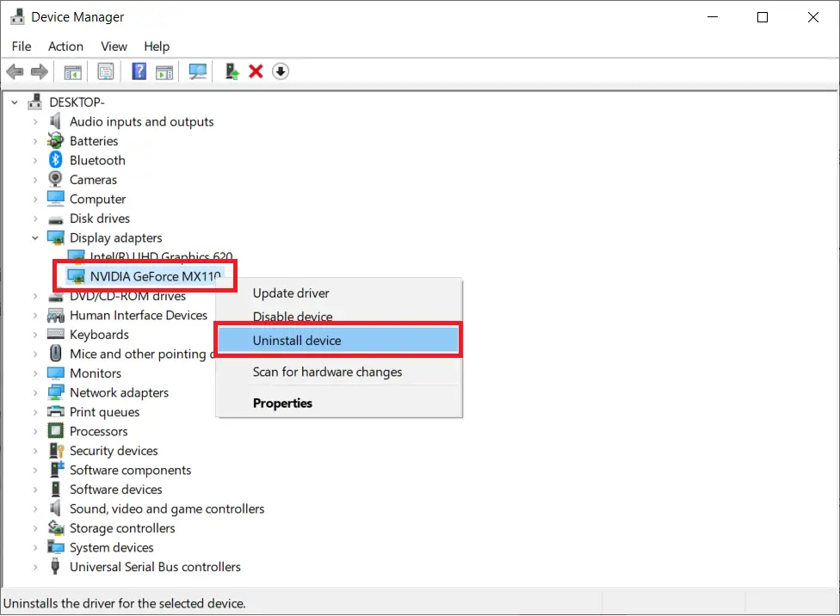The image size is (840, 616).
Task: Click the Properties sheet toolbar icon
Action: pyautogui.click(x=106, y=71)
